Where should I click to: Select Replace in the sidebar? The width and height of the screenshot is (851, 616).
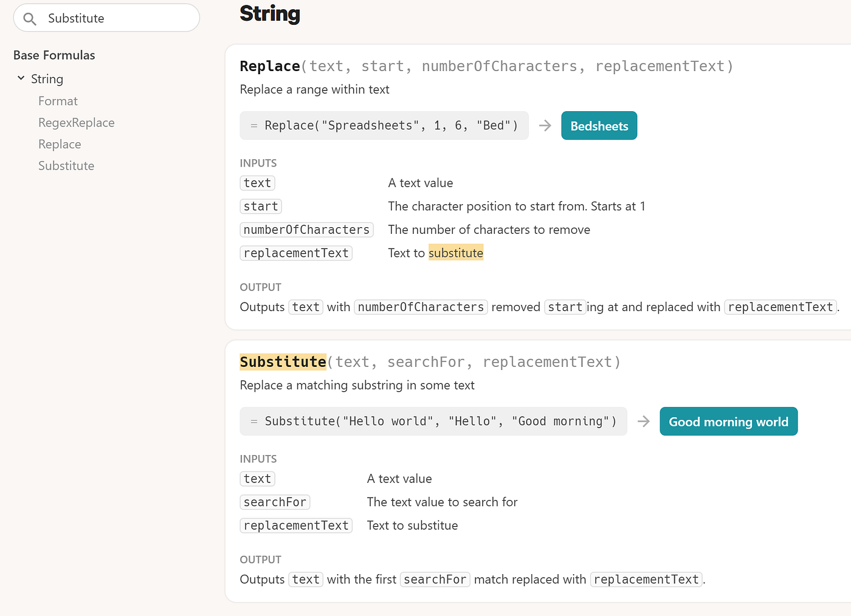[x=60, y=144]
